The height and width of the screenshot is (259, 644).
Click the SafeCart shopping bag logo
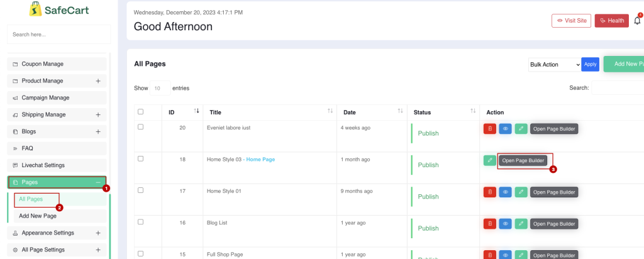tap(36, 9)
